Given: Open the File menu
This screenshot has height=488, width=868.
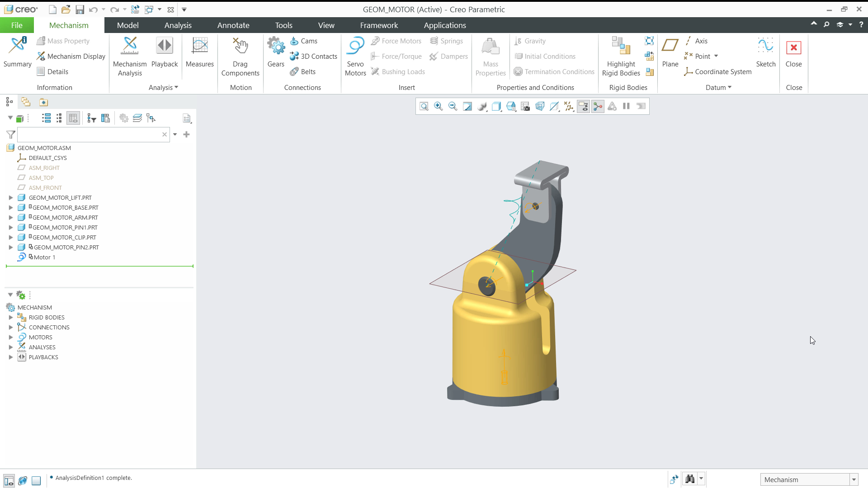Looking at the screenshot, I should tap(17, 25).
